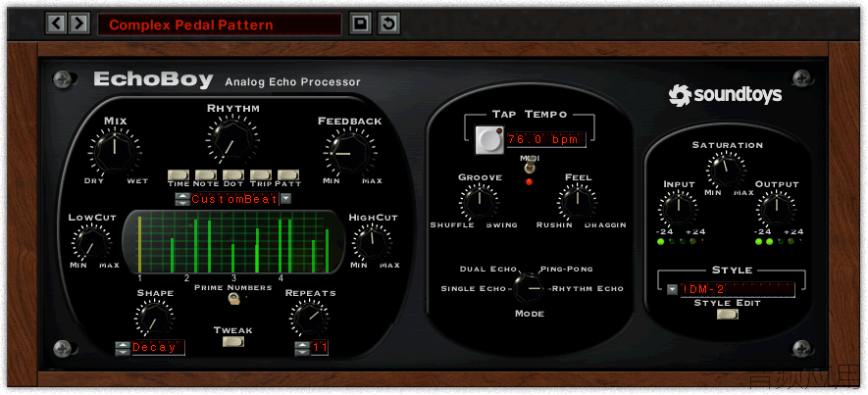Viewport: 868px width, 395px height.
Task: Select Dual Echo mode label
Action: (x=487, y=269)
